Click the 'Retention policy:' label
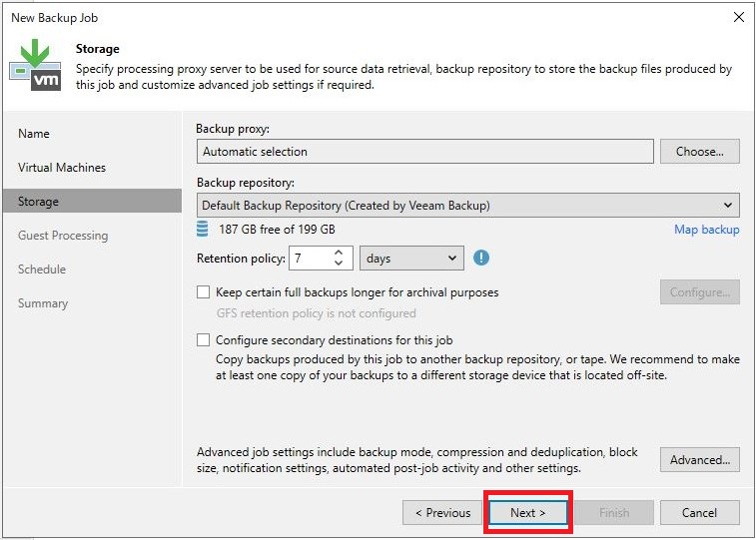The height and width of the screenshot is (540, 756). 241,259
